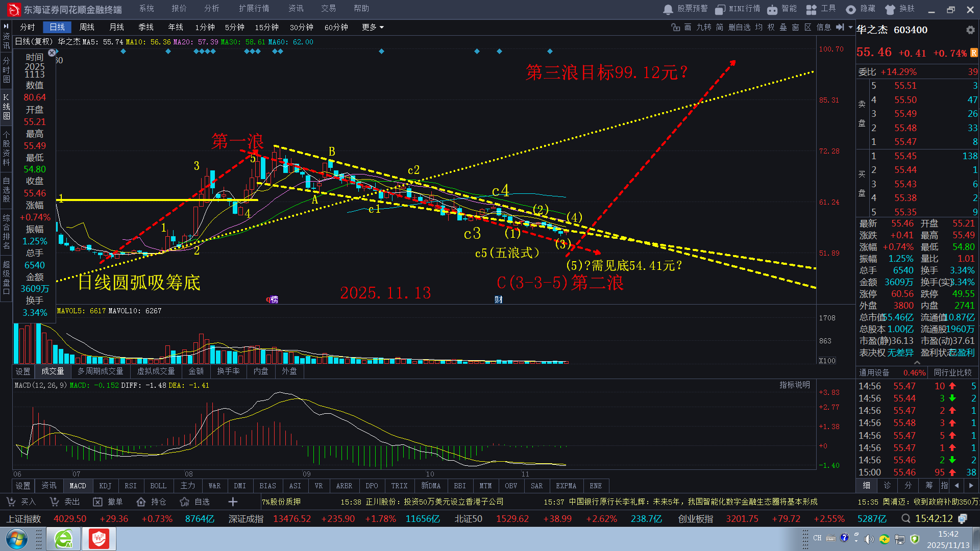Open dropdown arrow beside 信息 toolbar
Screen dimensions: 980x551
click(x=851, y=27)
